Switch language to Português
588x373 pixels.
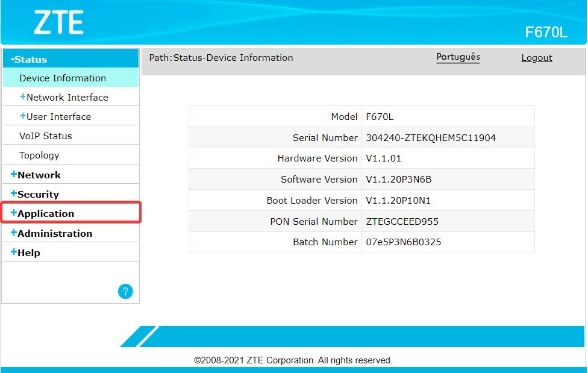pos(458,57)
